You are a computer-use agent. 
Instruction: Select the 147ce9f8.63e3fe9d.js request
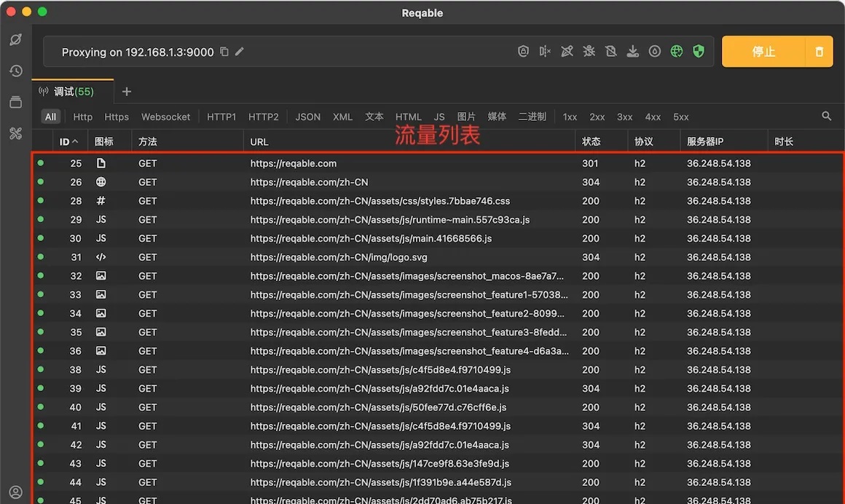[x=438, y=463]
